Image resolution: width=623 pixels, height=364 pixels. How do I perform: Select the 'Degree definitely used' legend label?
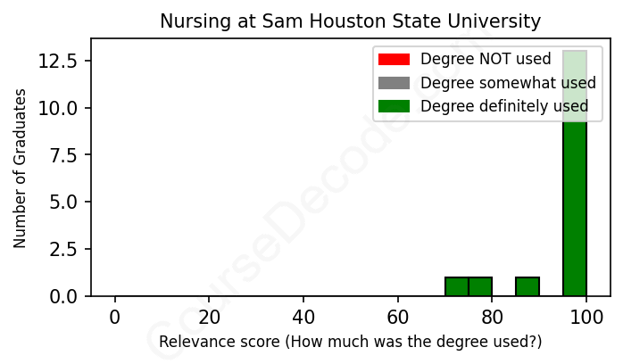pyautogui.click(x=504, y=106)
